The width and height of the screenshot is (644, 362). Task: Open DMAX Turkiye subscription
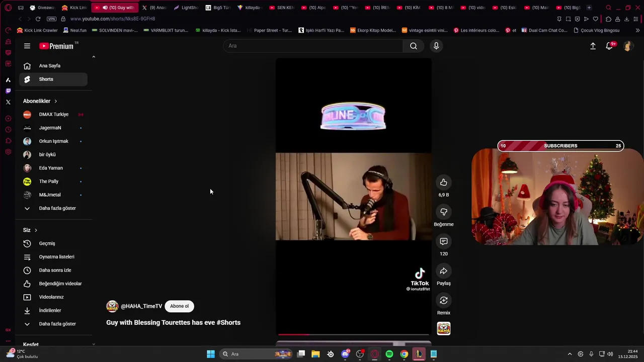(53, 115)
